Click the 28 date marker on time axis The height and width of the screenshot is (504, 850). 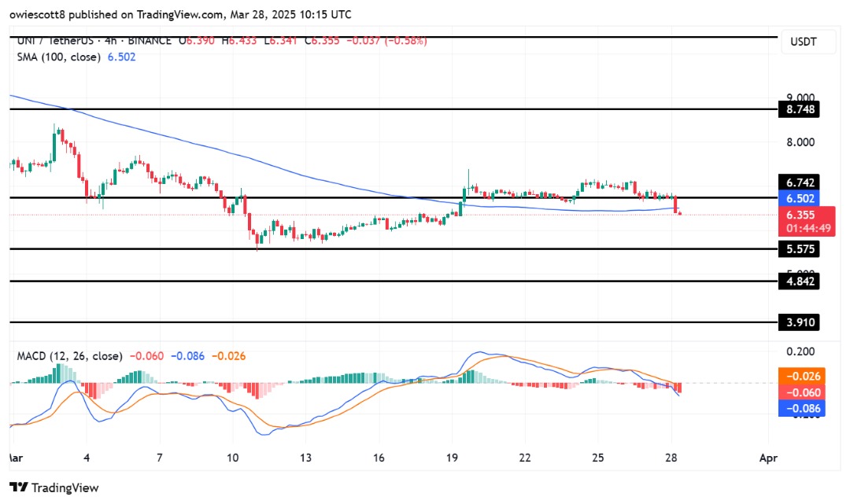click(x=671, y=458)
